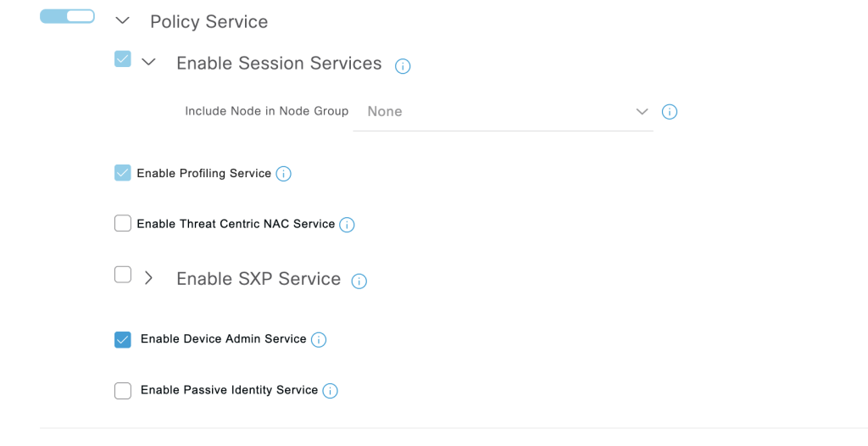Collapse Enable Session Services chevron

(x=148, y=62)
